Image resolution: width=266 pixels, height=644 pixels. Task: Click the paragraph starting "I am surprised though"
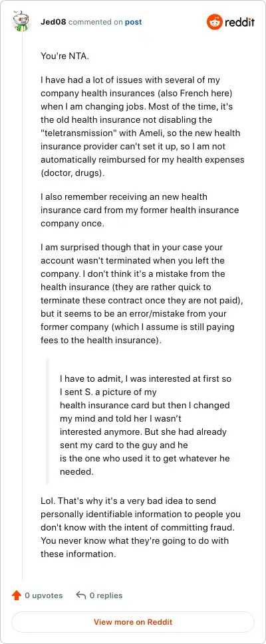(142, 293)
